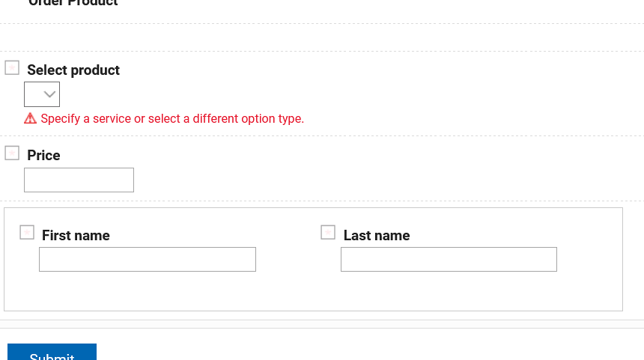Open the Select product dropdown
This screenshot has height=360, width=644.
(42, 94)
